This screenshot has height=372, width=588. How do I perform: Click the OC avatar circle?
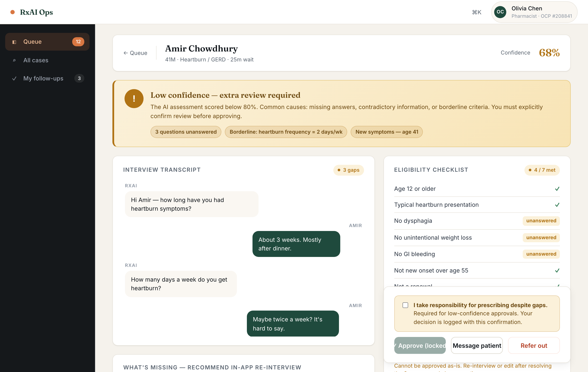click(500, 12)
